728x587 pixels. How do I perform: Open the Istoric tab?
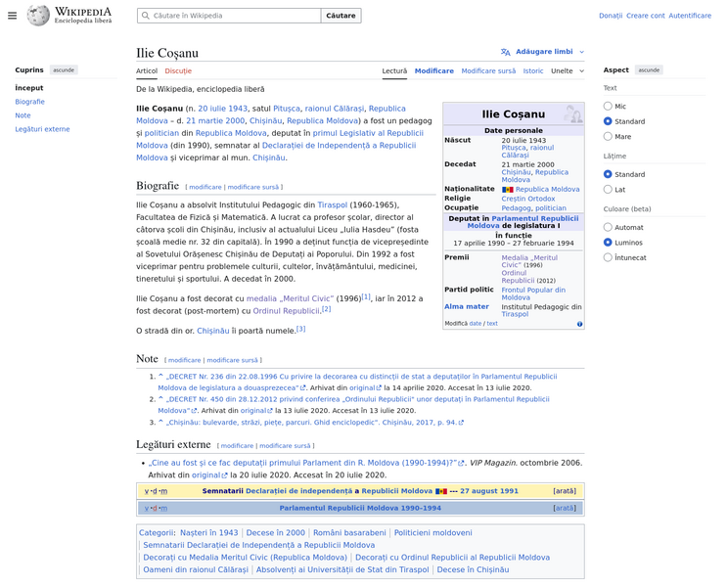pyautogui.click(x=533, y=71)
